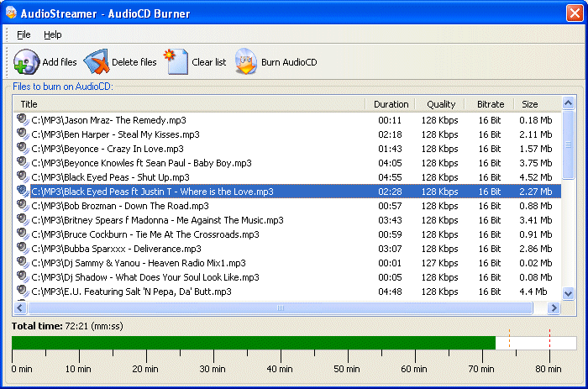Image resolution: width=588 pixels, height=389 pixels.
Task: Select Me Against The Music.mp3 row
Action: 287,220
